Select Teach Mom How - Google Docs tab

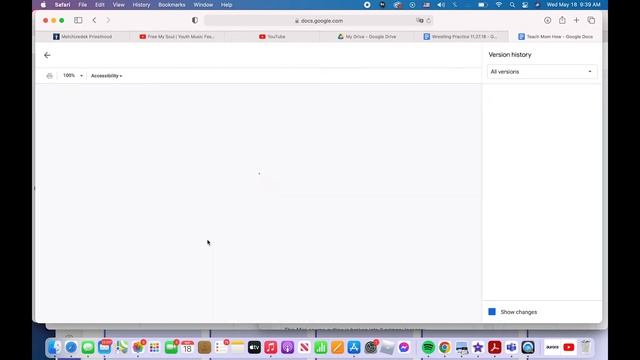[555, 37]
